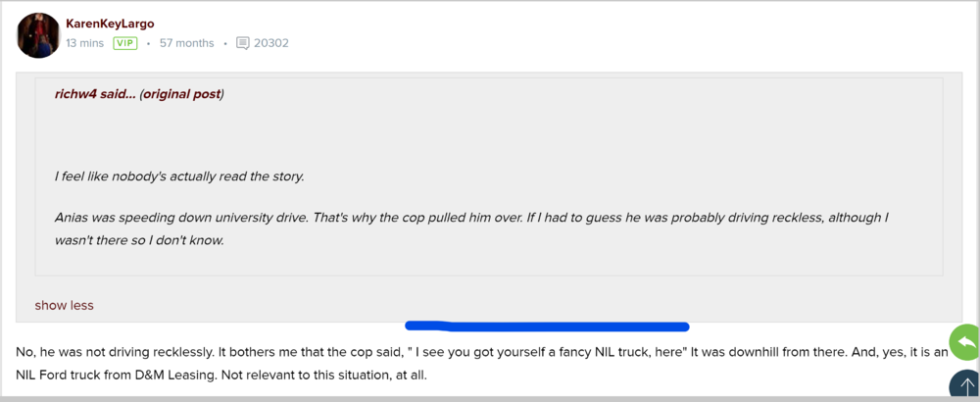Click the blue scribble line below the quote
980x402 pixels.
coord(547,326)
